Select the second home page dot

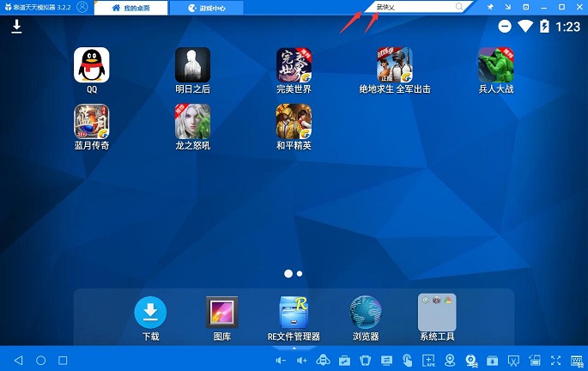coord(300,274)
